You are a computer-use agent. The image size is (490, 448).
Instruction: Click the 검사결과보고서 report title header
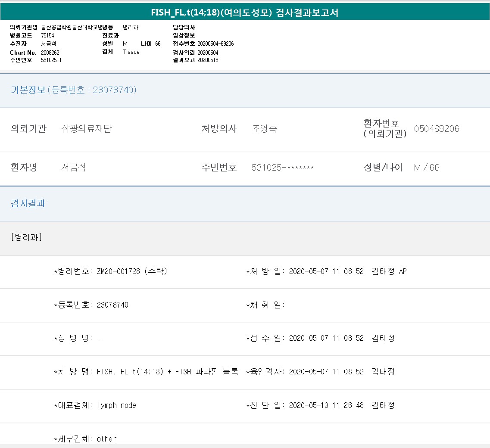pyautogui.click(x=245, y=13)
